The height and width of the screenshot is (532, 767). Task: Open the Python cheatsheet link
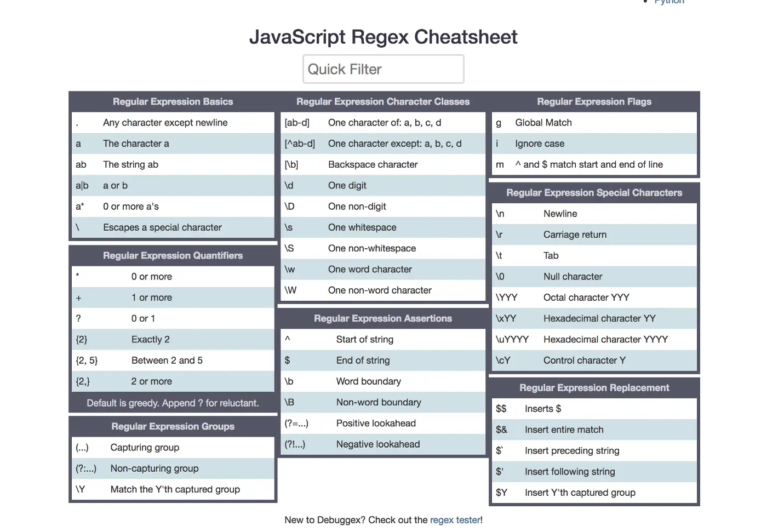click(669, 2)
